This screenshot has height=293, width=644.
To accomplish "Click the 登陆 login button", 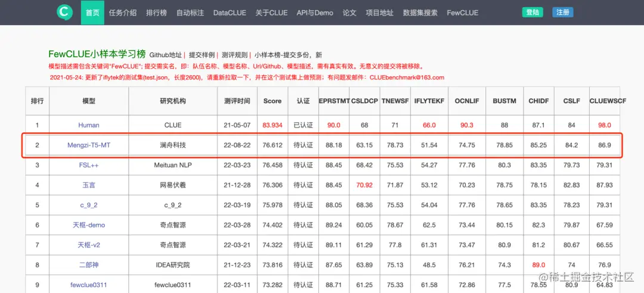I will [x=532, y=13].
